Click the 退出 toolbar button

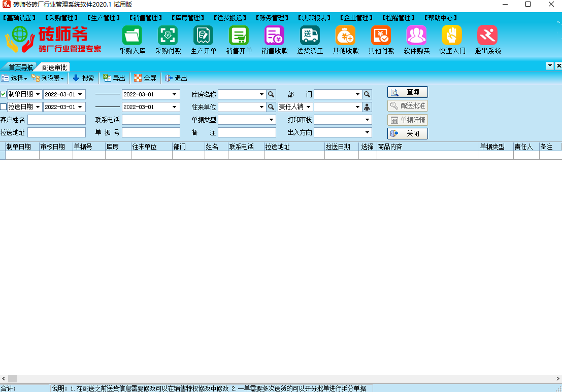tap(176, 78)
